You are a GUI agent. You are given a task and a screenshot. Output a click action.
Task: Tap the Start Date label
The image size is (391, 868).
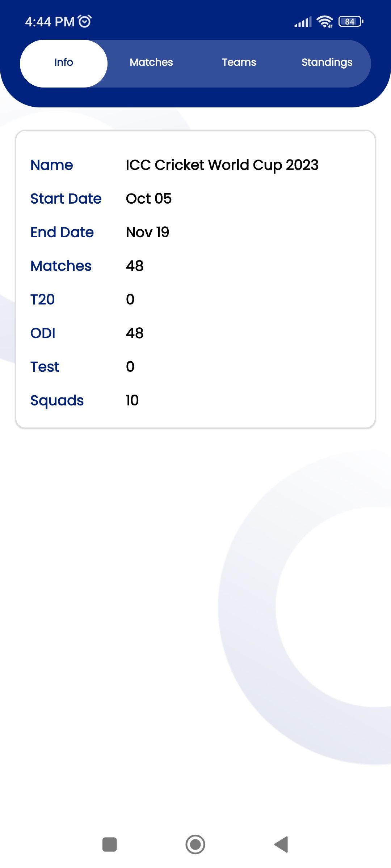pyautogui.click(x=66, y=199)
